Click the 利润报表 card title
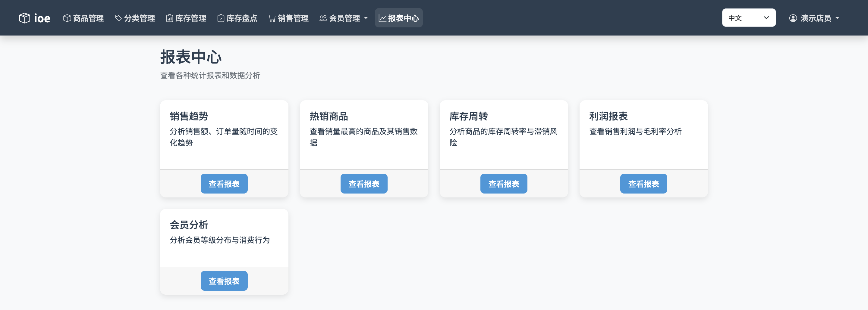Viewport: 868px width, 310px height. [x=609, y=116]
